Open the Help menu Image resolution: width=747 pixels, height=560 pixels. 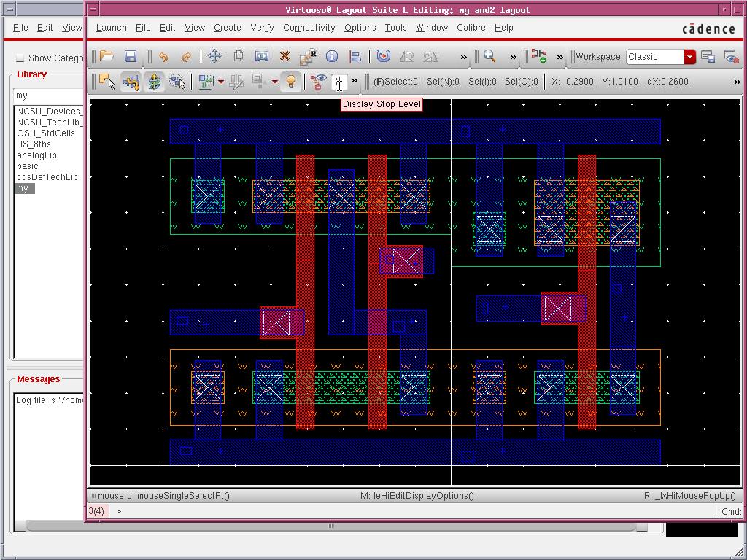(x=503, y=28)
